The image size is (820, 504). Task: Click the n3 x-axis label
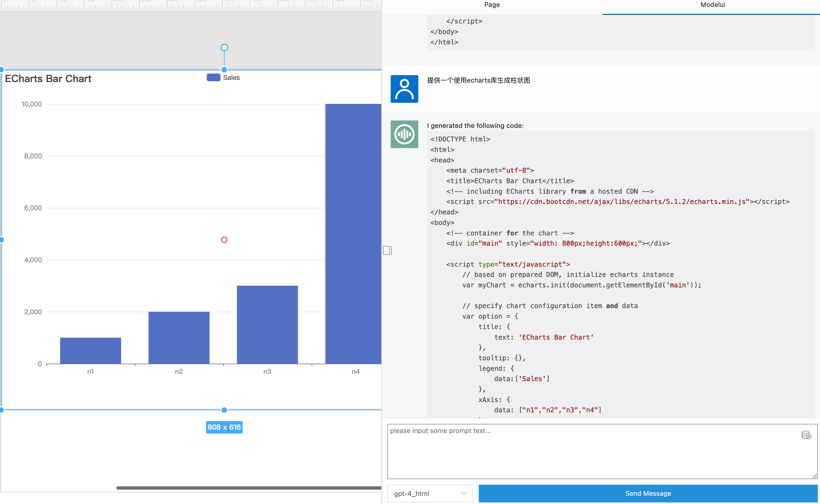pyautogui.click(x=267, y=372)
